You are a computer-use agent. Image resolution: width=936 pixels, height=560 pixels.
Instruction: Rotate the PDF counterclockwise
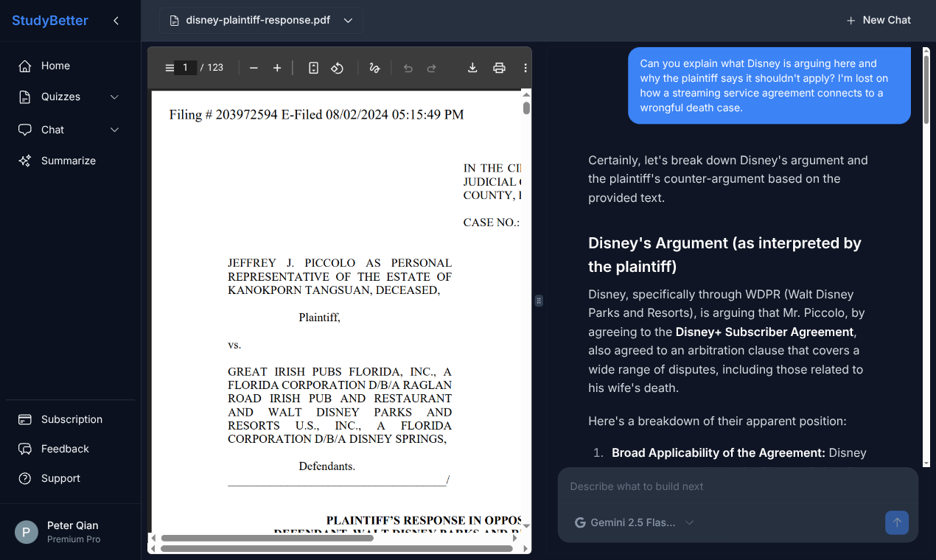(x=337, y=68)
